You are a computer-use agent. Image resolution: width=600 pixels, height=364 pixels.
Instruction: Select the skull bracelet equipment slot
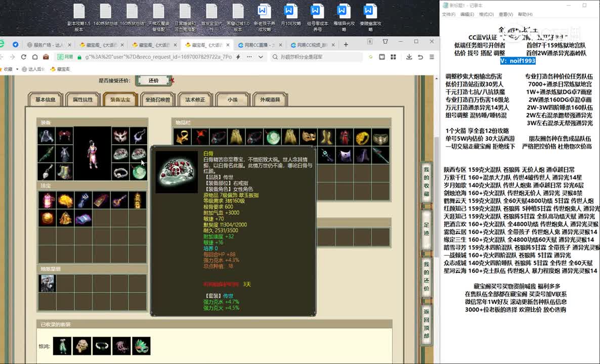point(120,172)
